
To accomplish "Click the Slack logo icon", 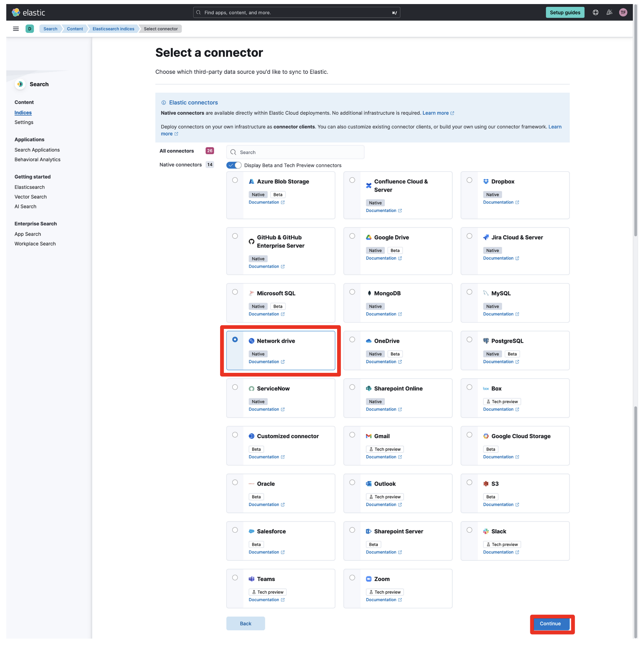I will coord(486,531).
